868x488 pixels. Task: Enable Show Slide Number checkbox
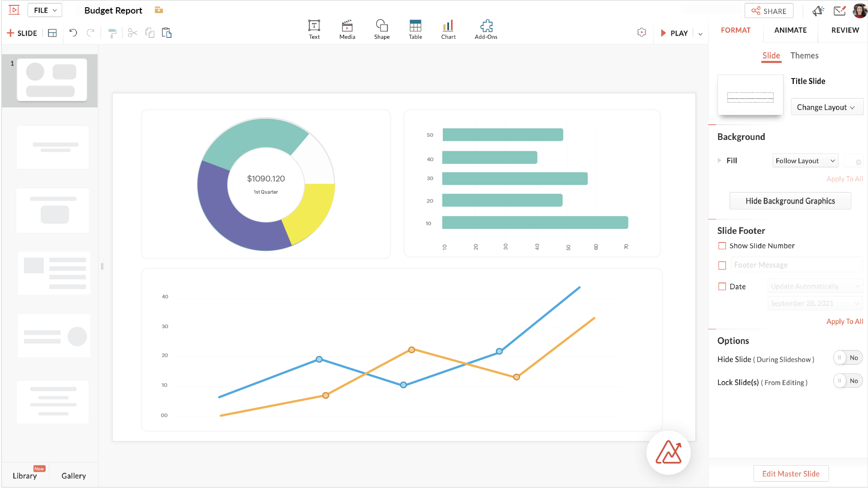(x=722, y=246)
